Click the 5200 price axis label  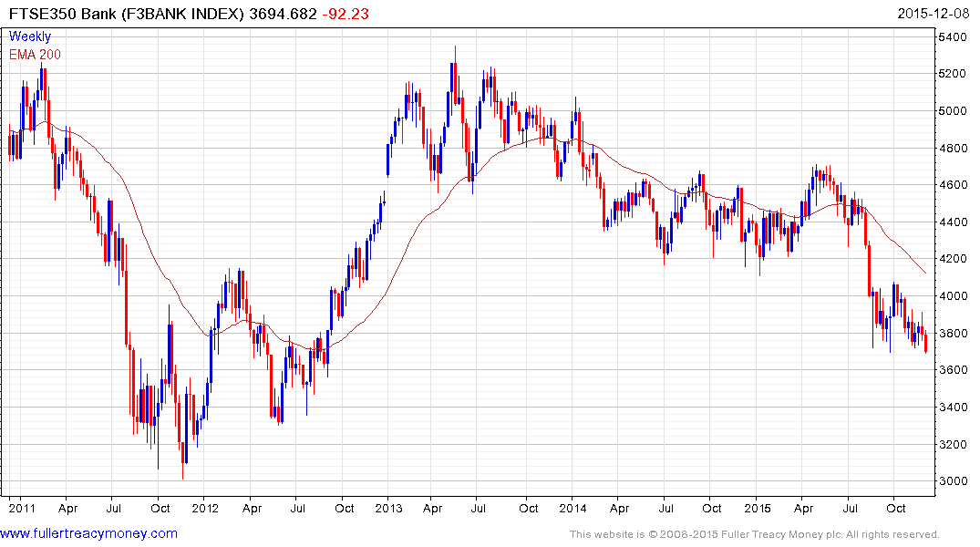pyautogui.click(x=953, y=74)
